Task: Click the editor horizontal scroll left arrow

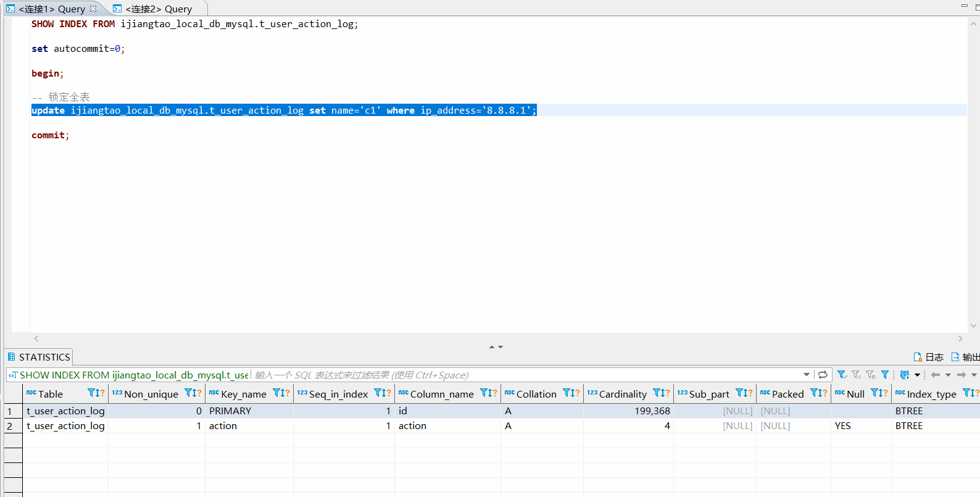Action: point(36,338)
